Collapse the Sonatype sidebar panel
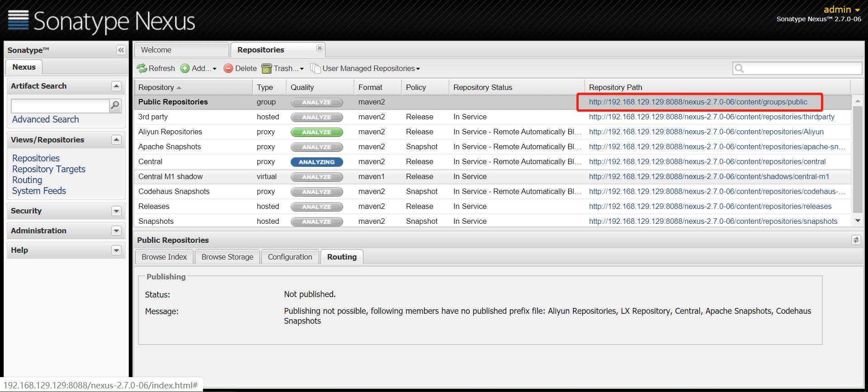The height and width of the screenshot is (392, 868). [x=121, y=50]
